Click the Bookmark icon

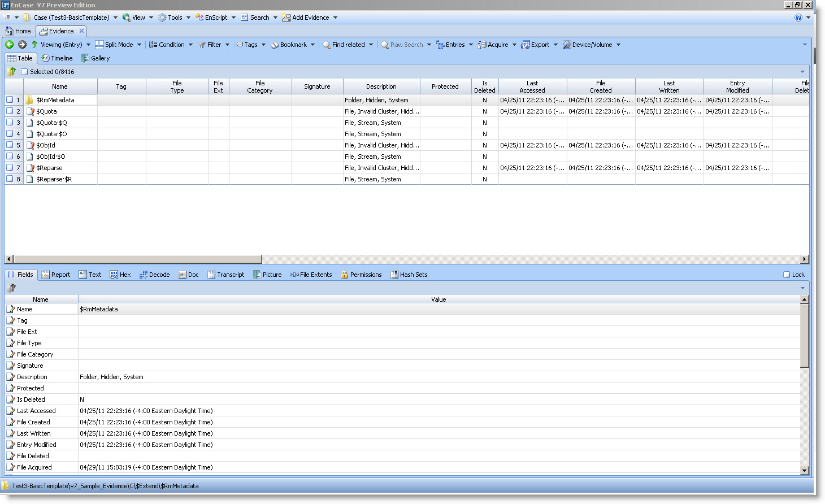(275, 45)
